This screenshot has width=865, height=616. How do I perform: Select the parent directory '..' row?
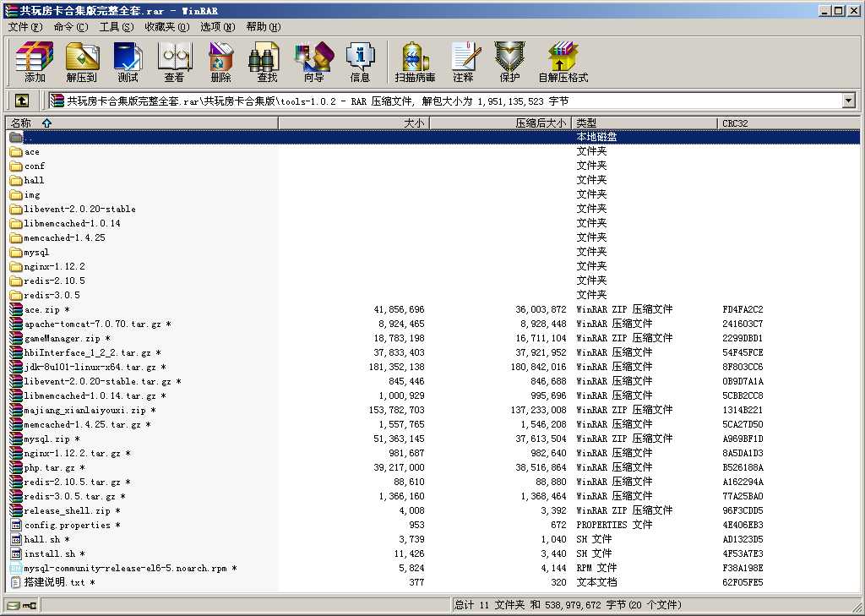coord(432,137)
